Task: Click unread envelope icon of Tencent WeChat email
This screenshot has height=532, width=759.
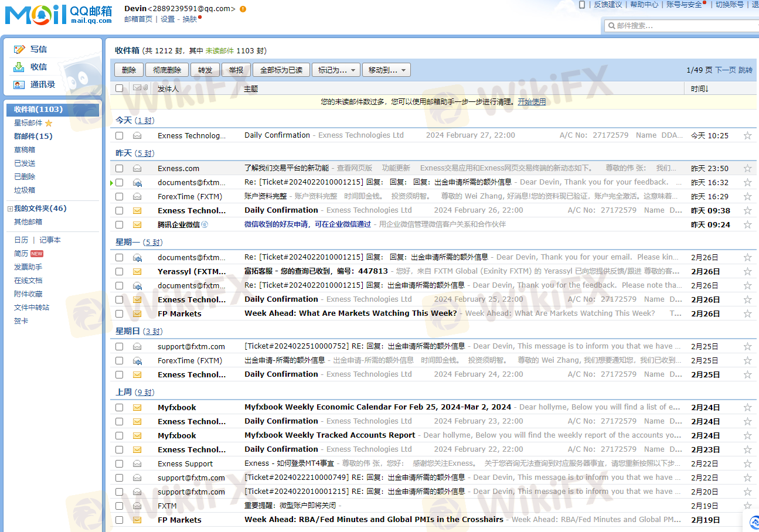Action: [137, 224]
